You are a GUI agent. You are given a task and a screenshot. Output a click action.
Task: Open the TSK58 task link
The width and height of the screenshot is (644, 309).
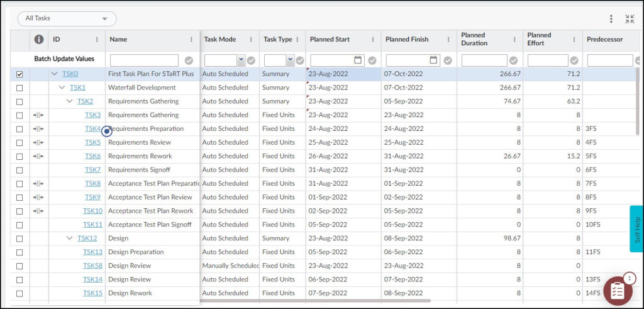click(93, 266)
